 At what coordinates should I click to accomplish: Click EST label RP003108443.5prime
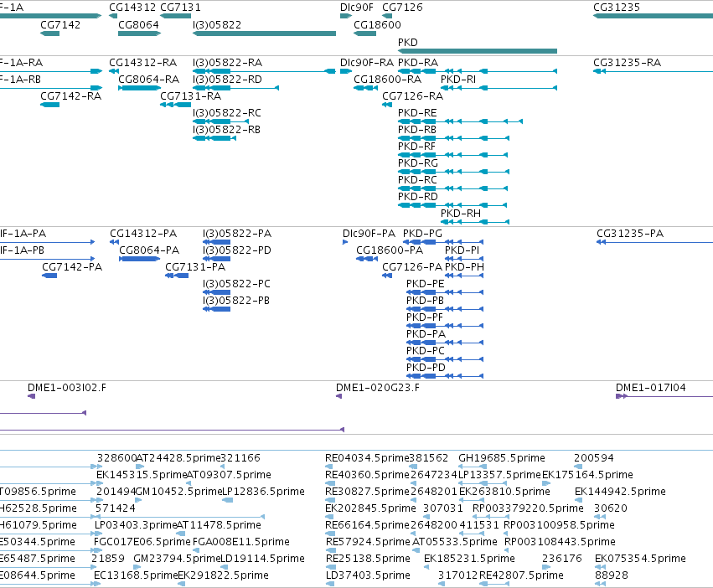pyautogui.click(x=560, y=542)
